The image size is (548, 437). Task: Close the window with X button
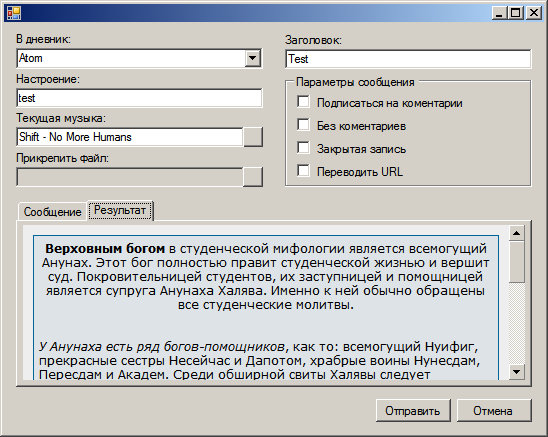[534, 13]
